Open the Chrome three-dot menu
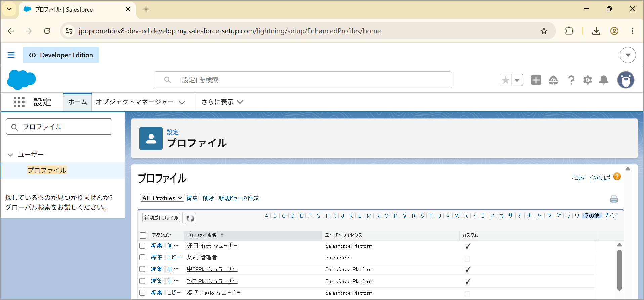644x300 pixels. tap(633, 31)
